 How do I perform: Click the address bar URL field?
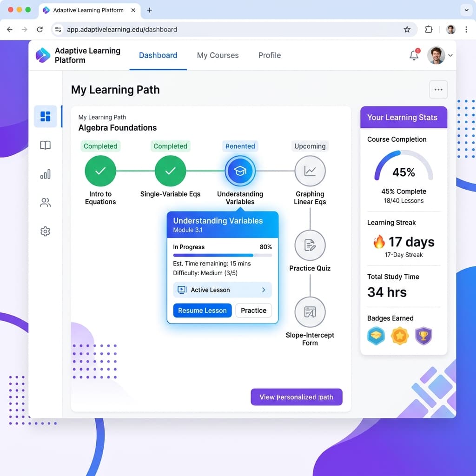[234, 29]
